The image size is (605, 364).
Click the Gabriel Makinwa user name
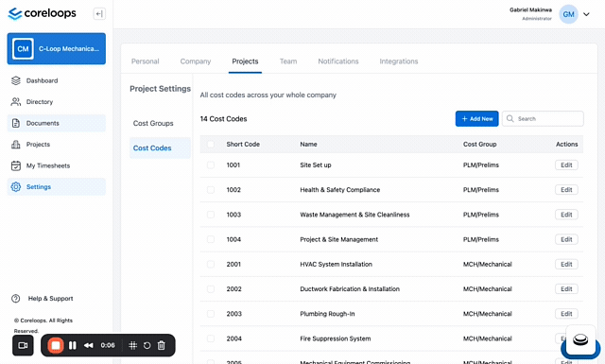click(530, 9)
